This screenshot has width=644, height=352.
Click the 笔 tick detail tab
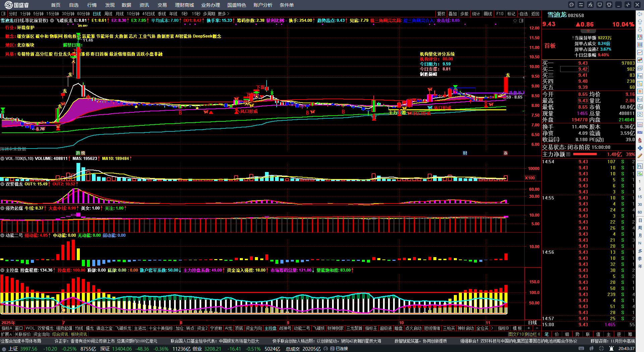(547, 334)
